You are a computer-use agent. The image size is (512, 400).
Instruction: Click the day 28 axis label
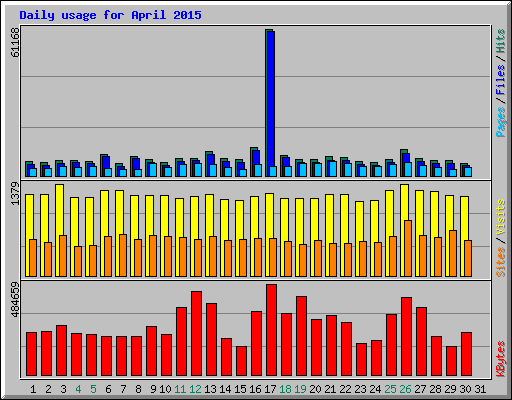pyautogui.click(x=435, y=389)
